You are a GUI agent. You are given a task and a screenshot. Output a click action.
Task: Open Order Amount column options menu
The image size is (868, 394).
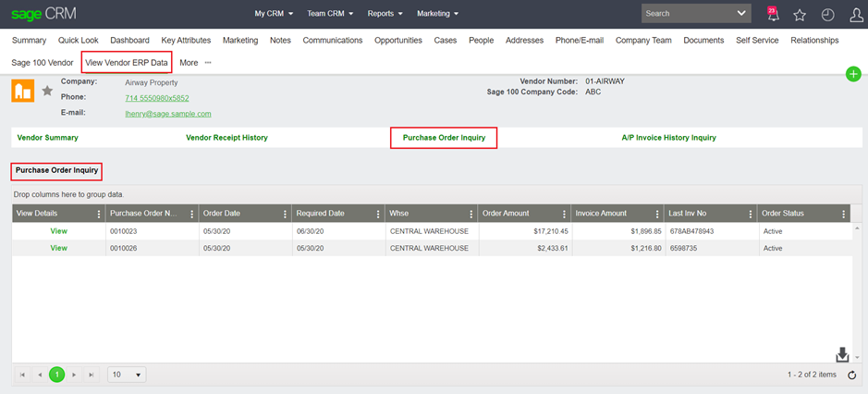(565, 214)
